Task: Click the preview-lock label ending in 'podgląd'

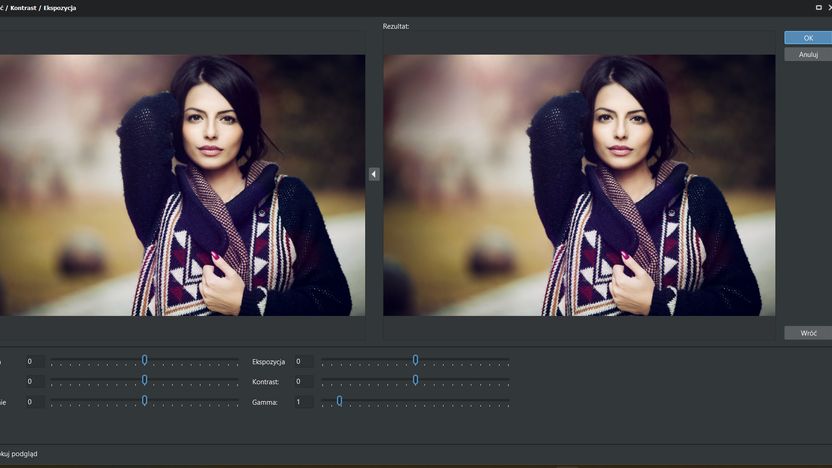Action: [19, 454]
